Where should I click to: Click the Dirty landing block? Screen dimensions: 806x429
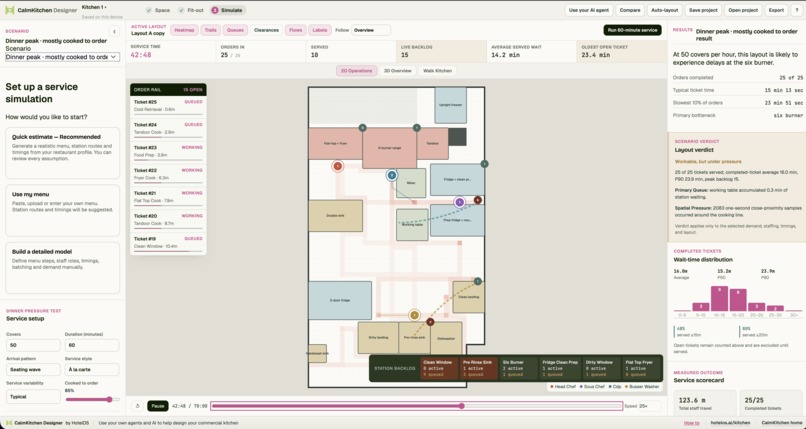pyautogui.click(x=378, y=338)
